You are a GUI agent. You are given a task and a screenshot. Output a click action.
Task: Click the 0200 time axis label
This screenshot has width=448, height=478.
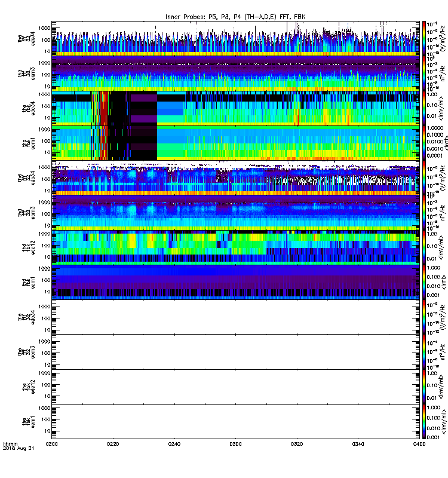coord(51,444)
